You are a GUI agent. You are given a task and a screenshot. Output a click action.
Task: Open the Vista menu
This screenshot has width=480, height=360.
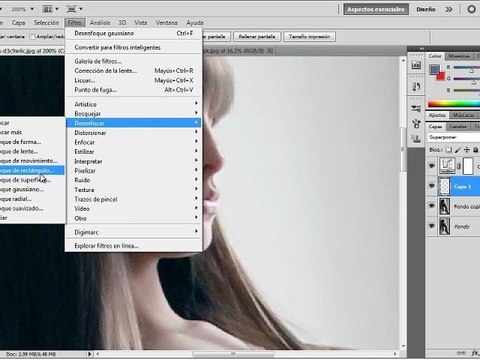click(x=141, y=23)
